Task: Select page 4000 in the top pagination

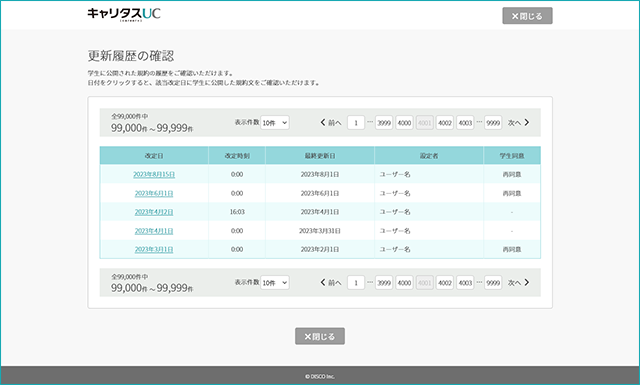Action: [x=404, y=122]
